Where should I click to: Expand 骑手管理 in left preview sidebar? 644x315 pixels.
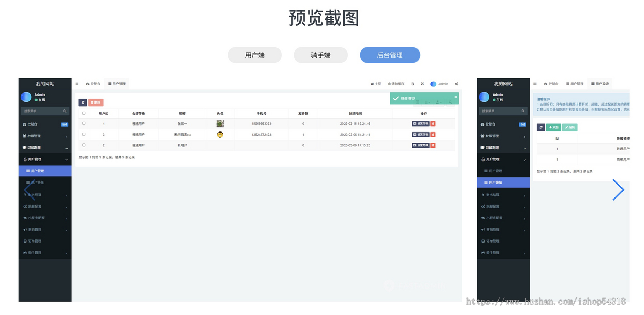point(45,252)
